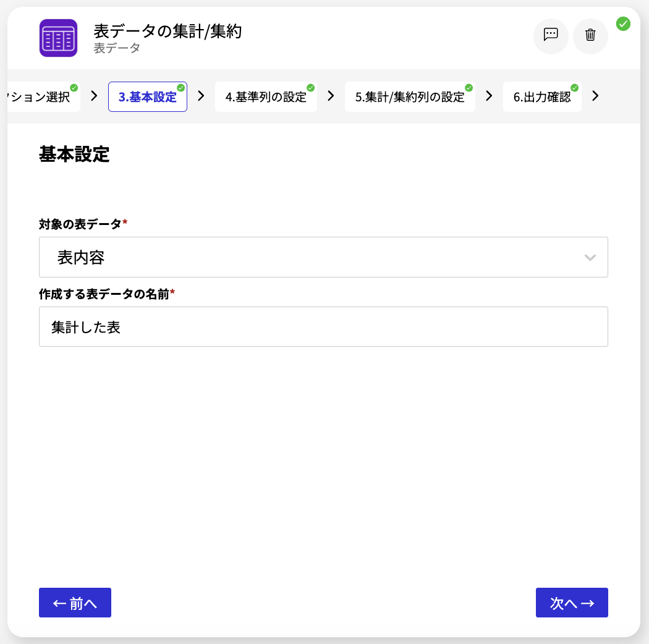The height and width of the screenshot is (644, 649).
Task: Click the 作成する表データの名前 label
Action: (104, 294)
